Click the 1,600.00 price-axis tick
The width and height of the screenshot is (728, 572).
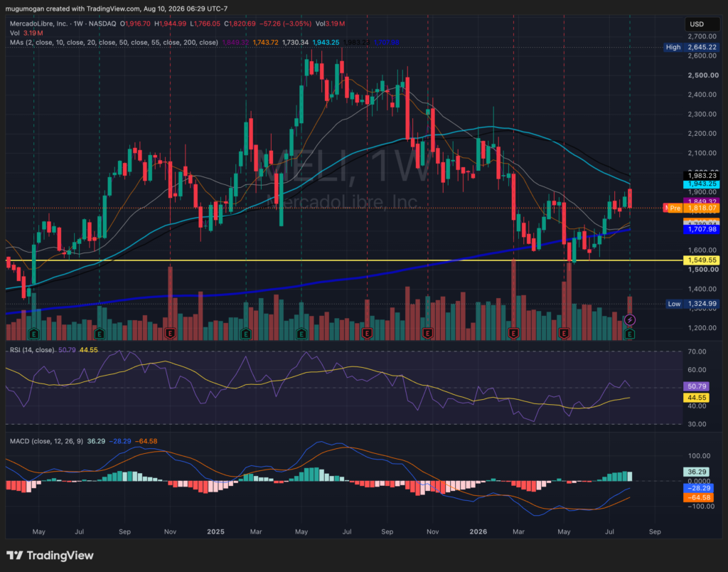pyautogui.click(x=702, y=250)
